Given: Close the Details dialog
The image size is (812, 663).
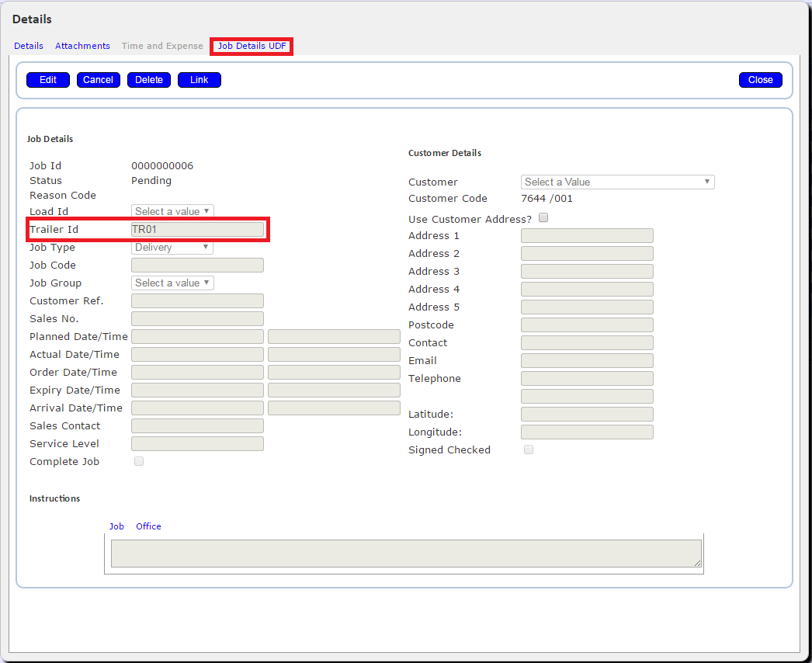Looking at the screenshot, I should (760, 80).
